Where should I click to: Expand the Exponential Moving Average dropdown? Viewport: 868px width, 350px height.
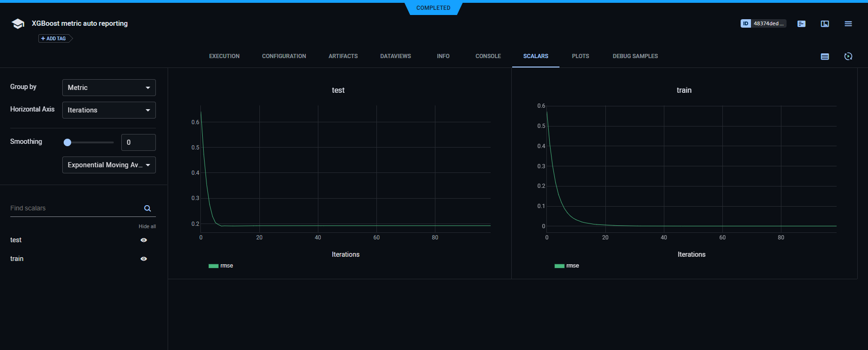click(109, 165)
